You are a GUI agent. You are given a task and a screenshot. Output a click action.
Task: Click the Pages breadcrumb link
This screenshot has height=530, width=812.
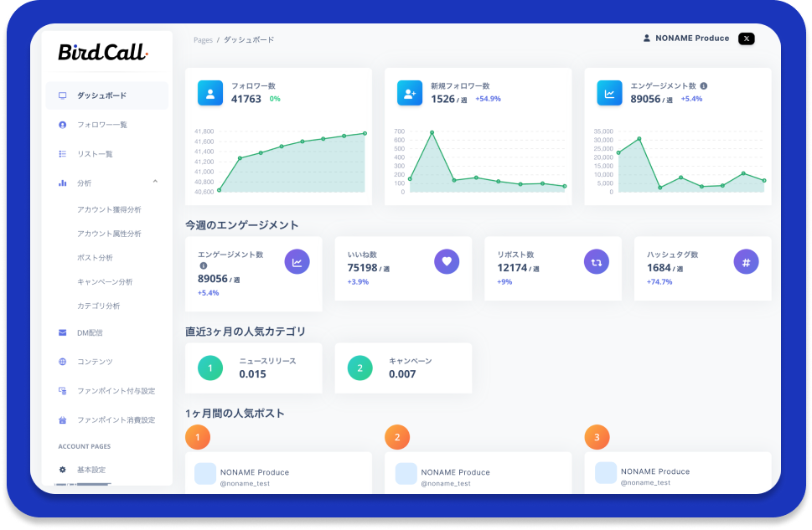(203, 40)
